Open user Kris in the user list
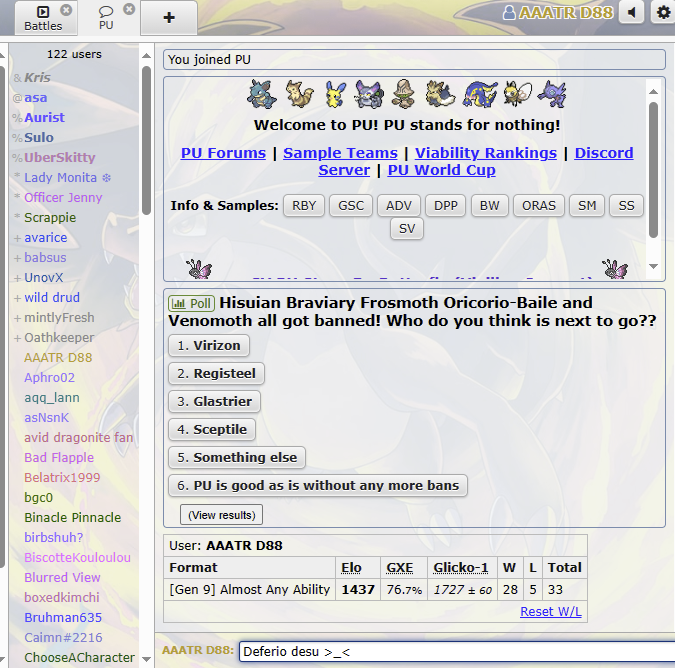 pos(37,77)
